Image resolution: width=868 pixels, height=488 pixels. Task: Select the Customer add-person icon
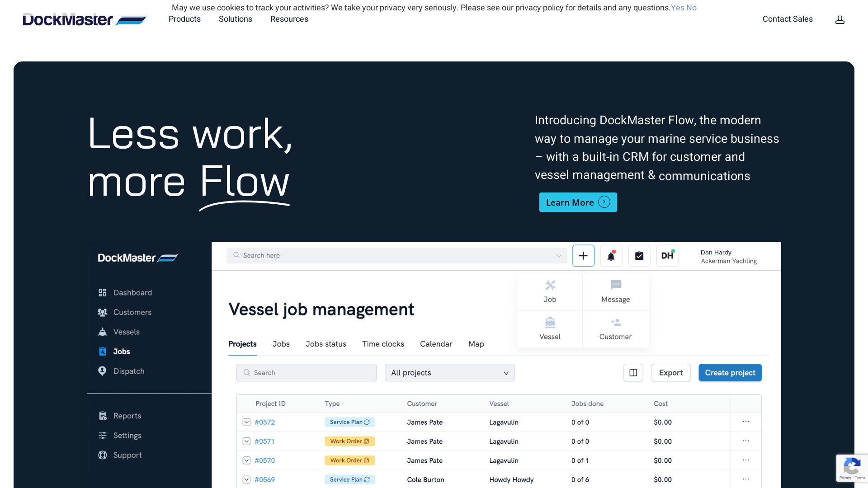pos(616,322)
